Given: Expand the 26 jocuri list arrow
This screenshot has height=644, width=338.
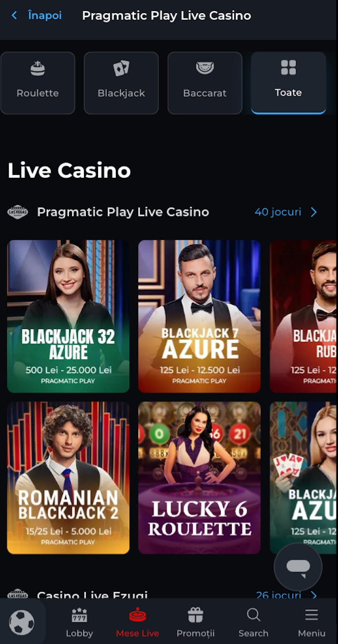Looking at the screenshot, I should coord(314,595).
